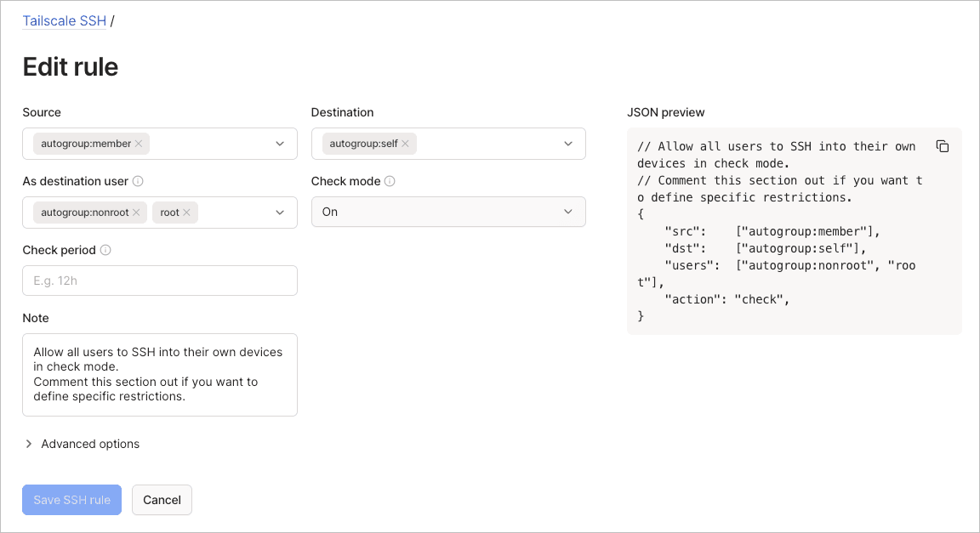
Task: Select the autogroup:member chip in Source
Action: (x=85, y=143)
